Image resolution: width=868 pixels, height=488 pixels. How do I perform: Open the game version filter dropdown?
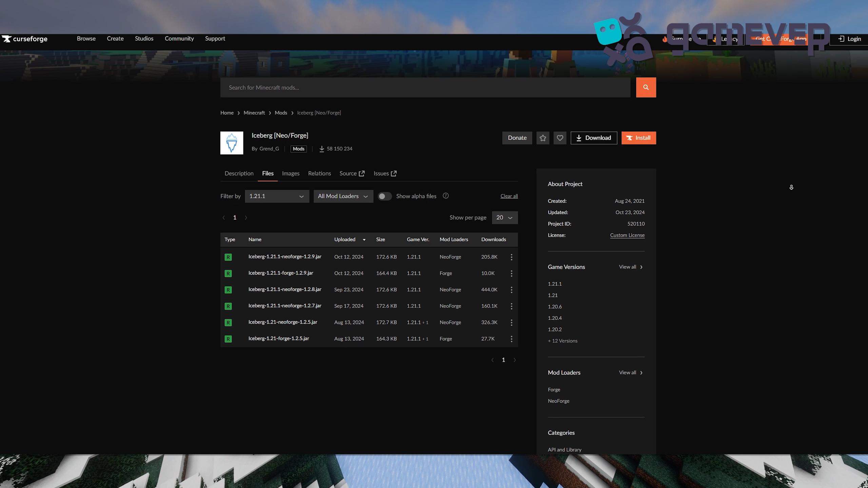point(277,196)
